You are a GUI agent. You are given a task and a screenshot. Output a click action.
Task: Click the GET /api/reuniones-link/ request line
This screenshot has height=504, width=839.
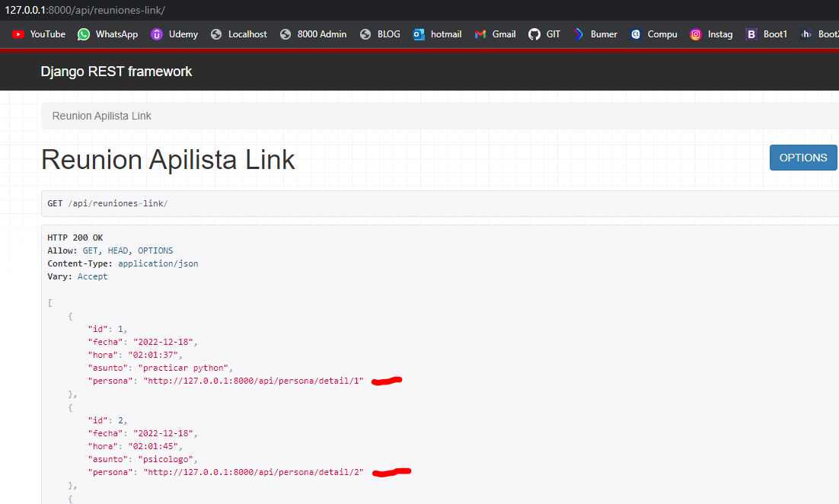point(108,204)
